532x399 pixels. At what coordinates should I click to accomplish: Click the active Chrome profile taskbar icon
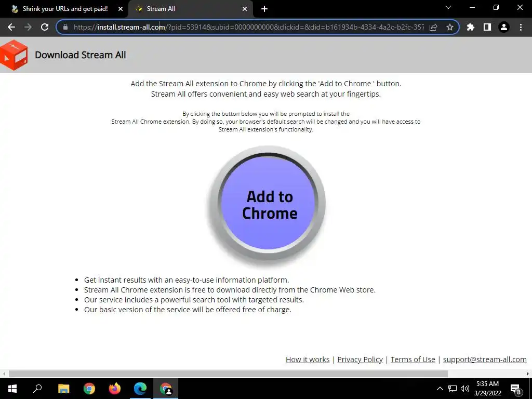pyautogui.click(x=166, y=389)
